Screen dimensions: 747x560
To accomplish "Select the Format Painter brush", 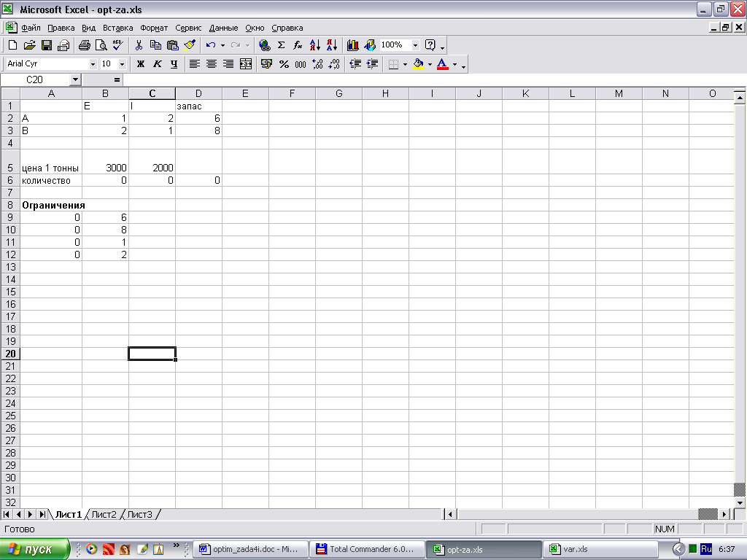I will [x=190, y=45].
